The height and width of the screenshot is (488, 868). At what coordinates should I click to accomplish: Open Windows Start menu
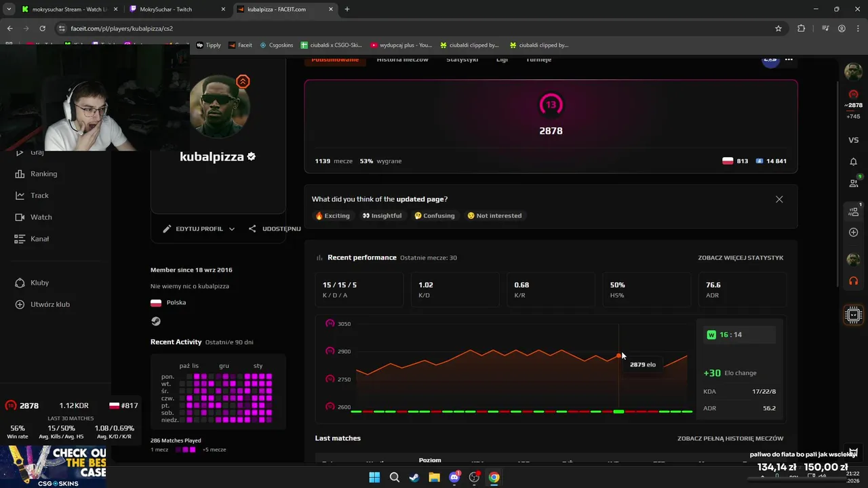coord(374,477)
